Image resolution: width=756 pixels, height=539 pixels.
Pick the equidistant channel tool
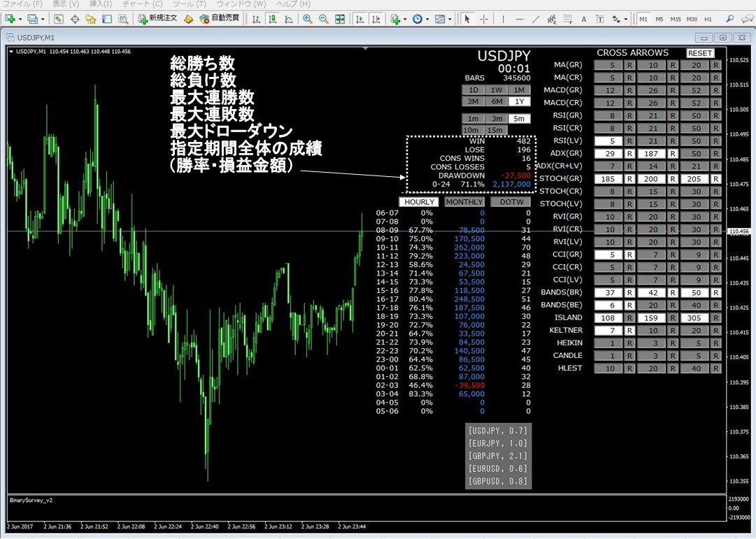pyautogui.click(x=552, y=19)
